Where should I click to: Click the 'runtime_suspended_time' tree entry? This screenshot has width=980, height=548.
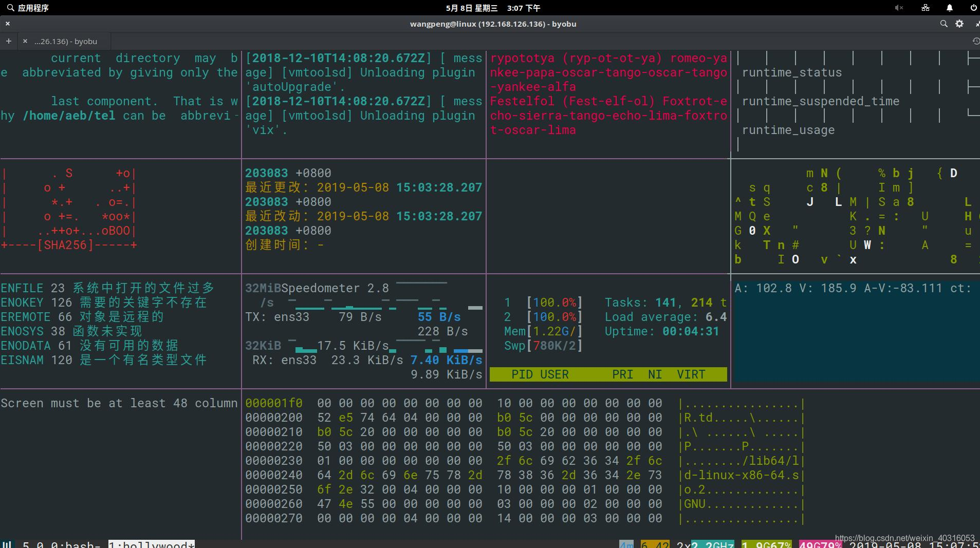821,101
